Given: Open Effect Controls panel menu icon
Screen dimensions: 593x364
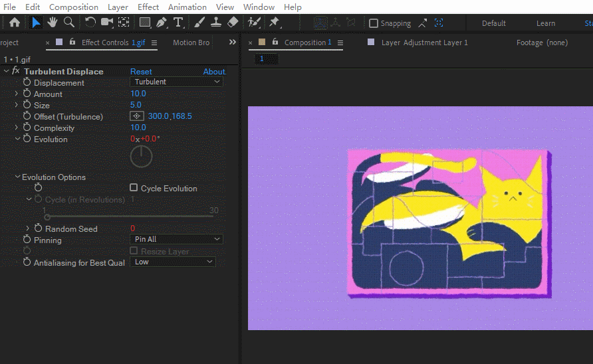Looking at the screenshot, I should click(154, 43).
